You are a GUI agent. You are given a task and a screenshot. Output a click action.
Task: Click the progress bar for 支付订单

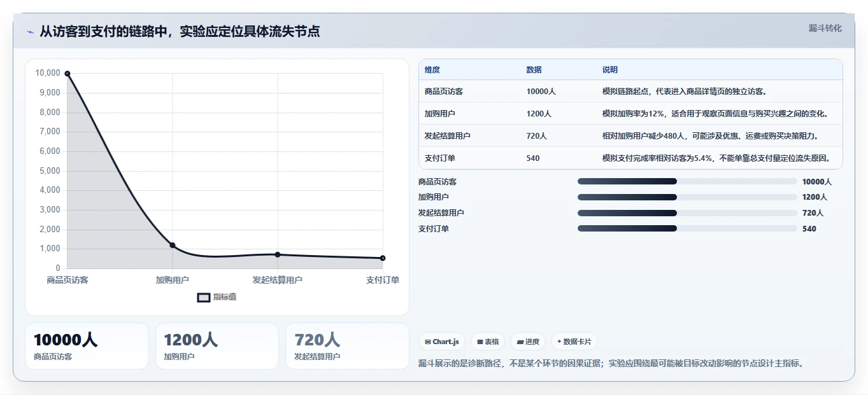tap(687, 228)
